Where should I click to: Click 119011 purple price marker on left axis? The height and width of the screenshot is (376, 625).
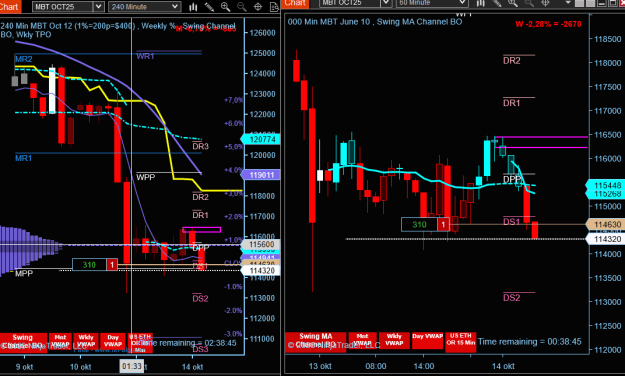click(261, 175)
